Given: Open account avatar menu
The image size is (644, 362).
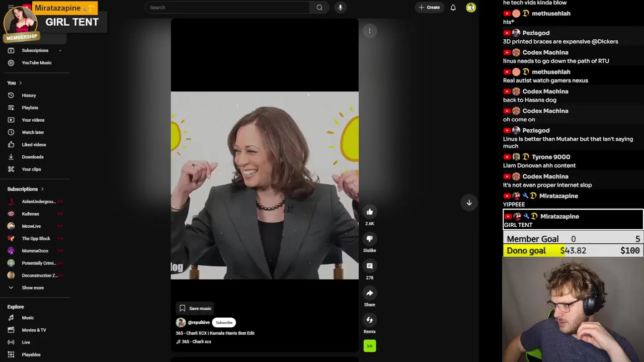Looking at the screenshot, I should tap(471, 8).
